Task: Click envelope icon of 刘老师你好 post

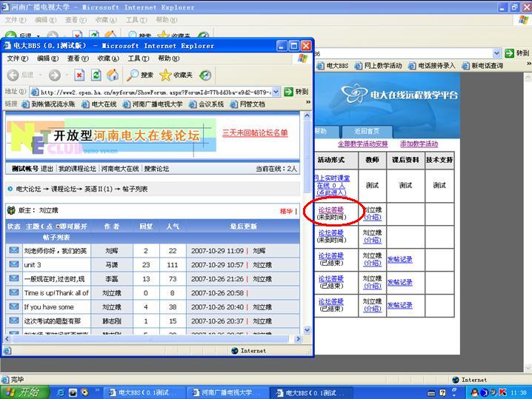Action: pos(14,250)
